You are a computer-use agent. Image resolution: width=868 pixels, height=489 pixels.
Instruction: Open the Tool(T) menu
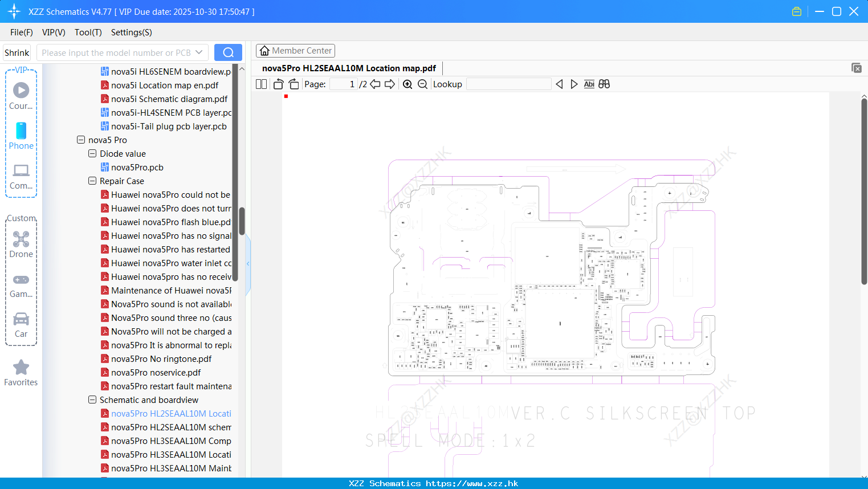click(88, 32)
